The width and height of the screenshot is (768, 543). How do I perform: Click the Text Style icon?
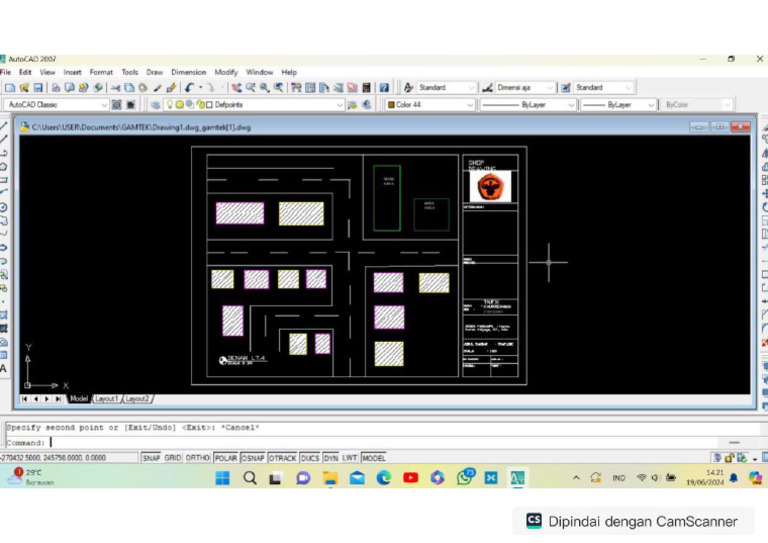point(408,88)
